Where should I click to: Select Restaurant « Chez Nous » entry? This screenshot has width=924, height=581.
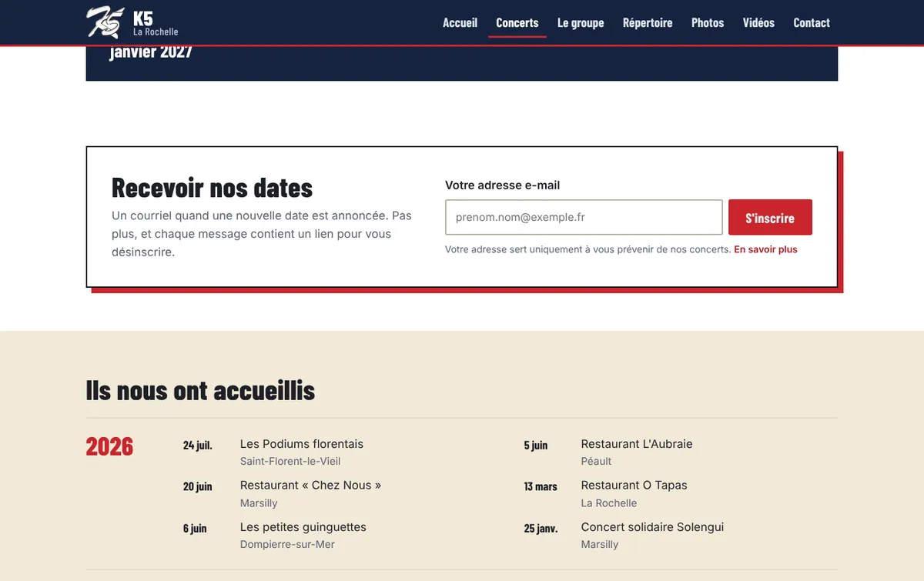[310, 486]
